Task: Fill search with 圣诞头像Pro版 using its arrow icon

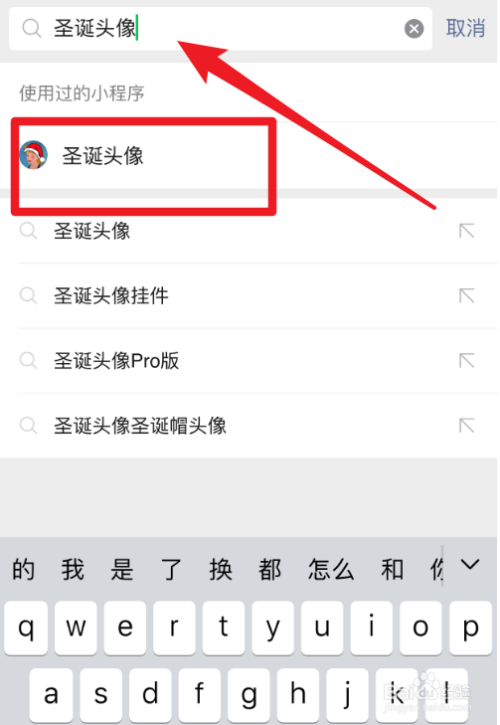Action: [x=467, y=361]
